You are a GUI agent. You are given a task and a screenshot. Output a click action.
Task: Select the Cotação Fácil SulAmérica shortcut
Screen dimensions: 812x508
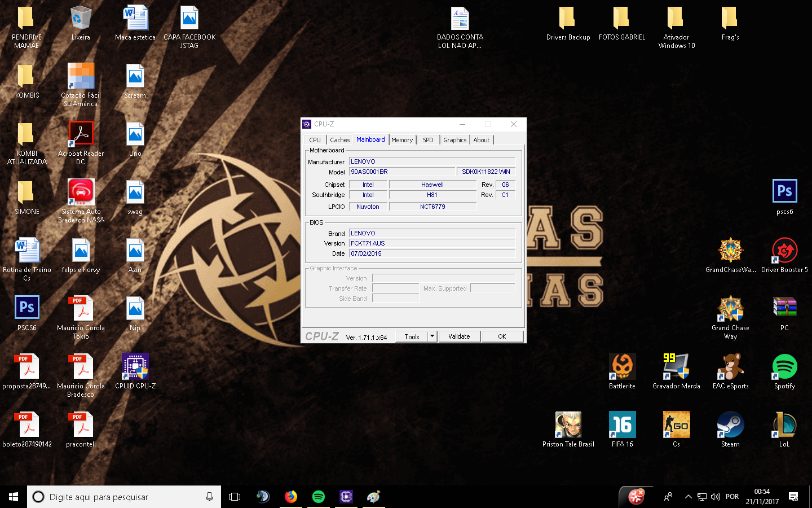81,85
